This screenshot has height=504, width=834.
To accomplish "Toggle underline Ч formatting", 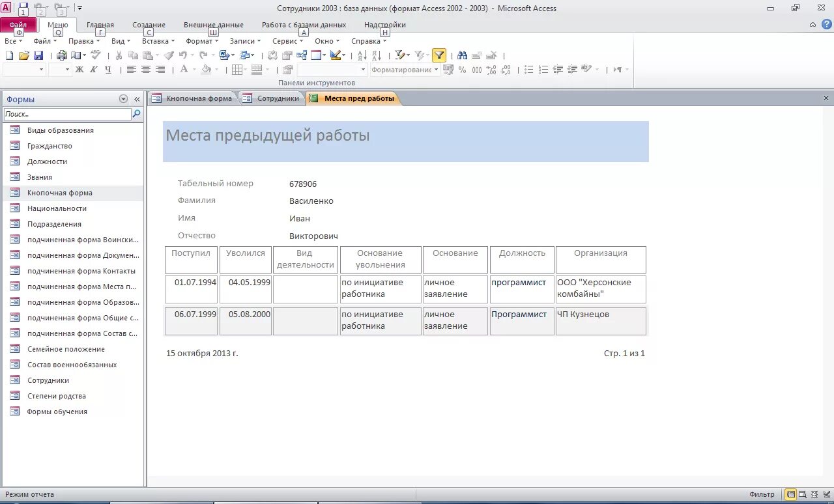I will pos(108,70).
